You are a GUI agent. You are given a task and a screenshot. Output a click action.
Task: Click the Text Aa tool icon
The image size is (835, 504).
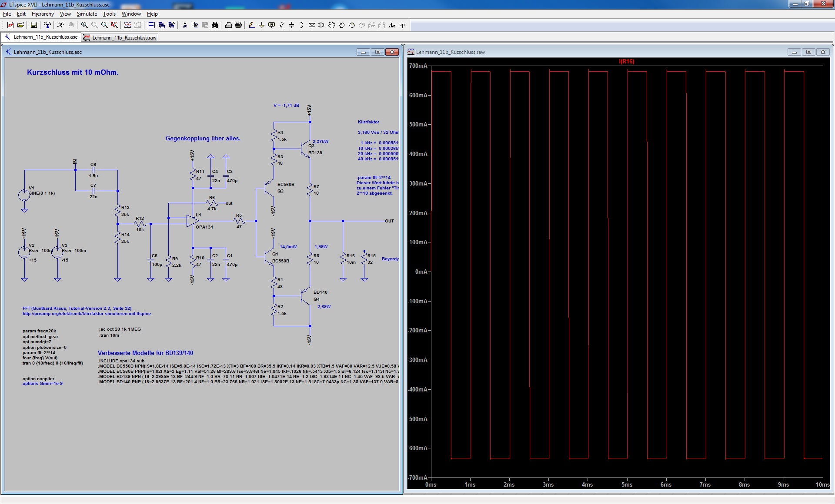click(x=391, y=25)
